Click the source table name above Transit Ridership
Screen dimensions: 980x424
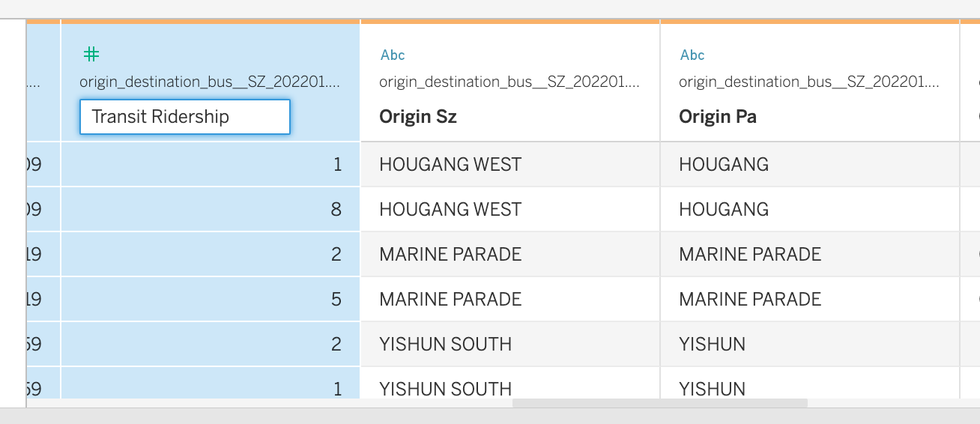209,82
